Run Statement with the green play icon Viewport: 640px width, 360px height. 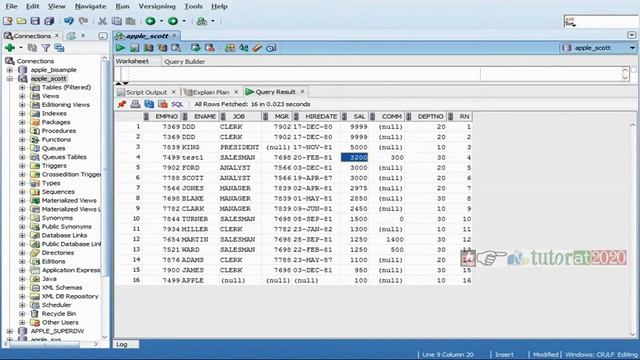coord(120,48)
